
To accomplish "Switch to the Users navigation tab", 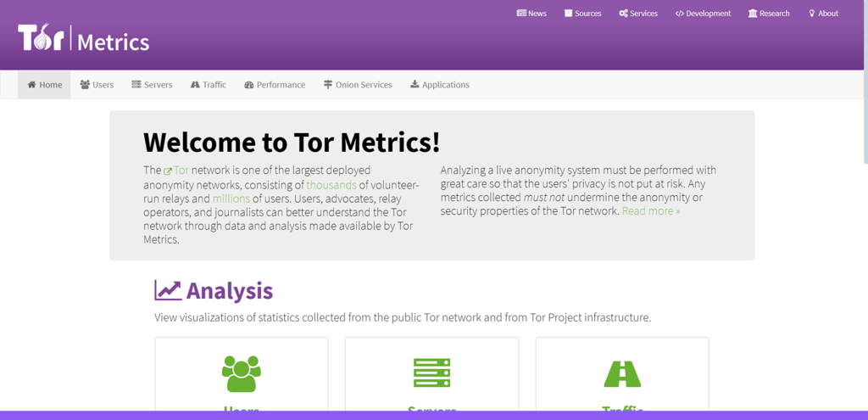I will pyautogui.click(x=97, y=85).
